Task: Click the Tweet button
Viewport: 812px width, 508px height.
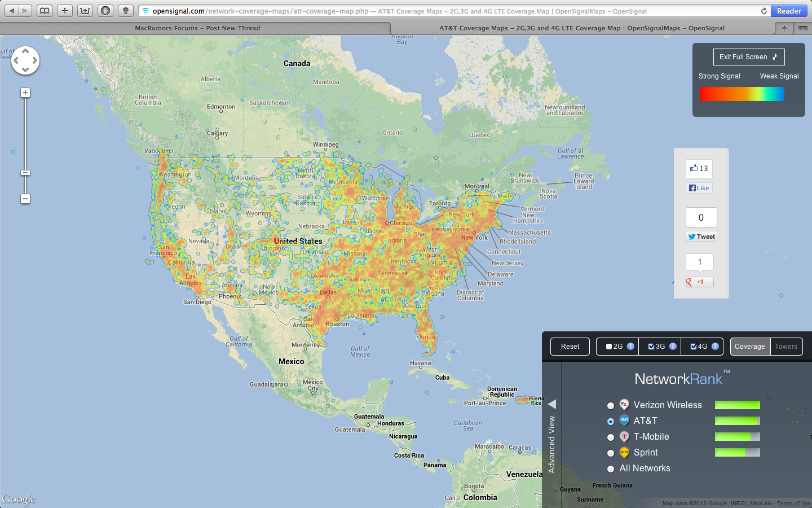Action: click(x=701, y=237)
